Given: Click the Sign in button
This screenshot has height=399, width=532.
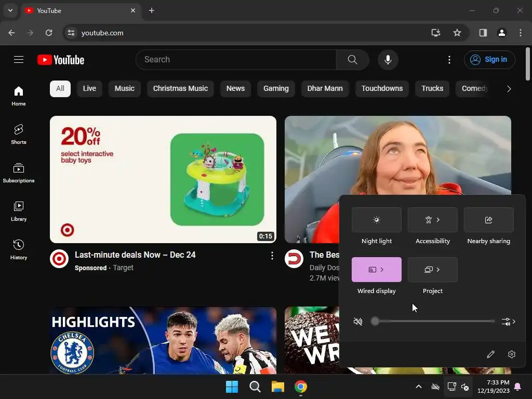Looking at the screenshot, I should (x=489, y=60).
